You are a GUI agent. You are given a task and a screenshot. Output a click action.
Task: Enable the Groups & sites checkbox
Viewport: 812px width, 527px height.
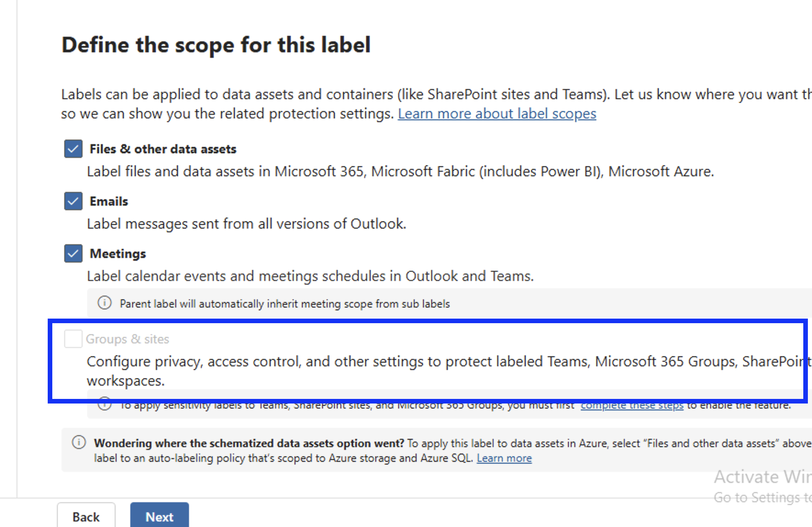click(x=72, y=338)
